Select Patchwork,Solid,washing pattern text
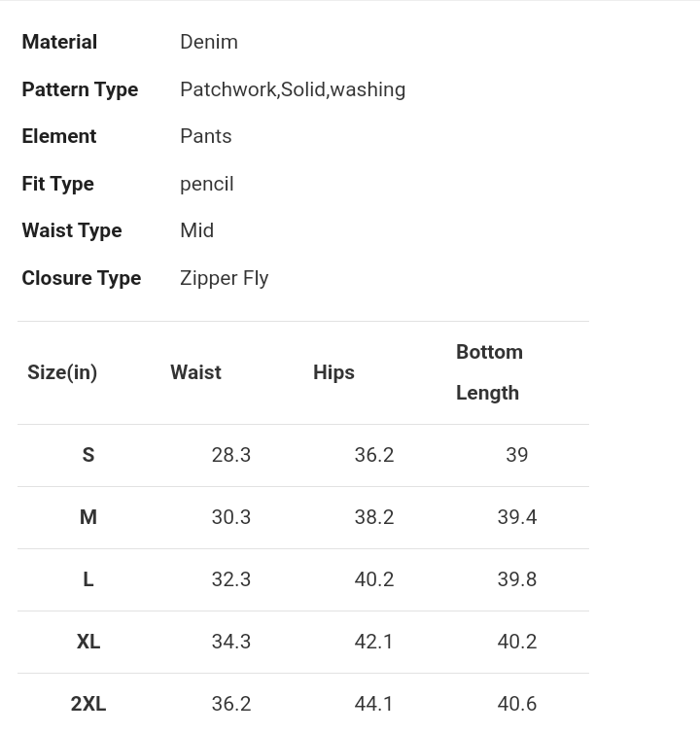Viewport: 700px width, 733px height. [293, 89]
